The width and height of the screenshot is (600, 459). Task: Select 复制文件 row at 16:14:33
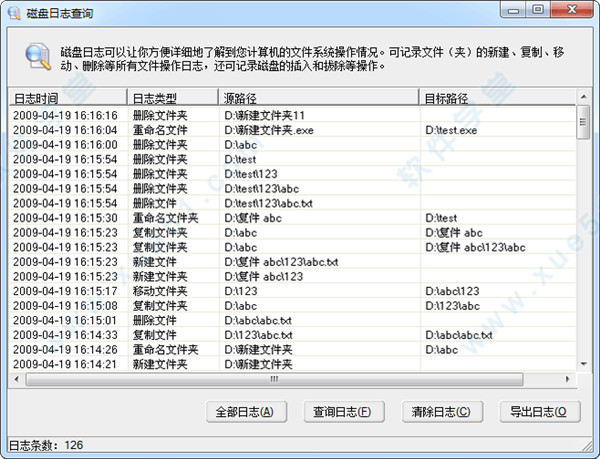(x=292, y=335)
